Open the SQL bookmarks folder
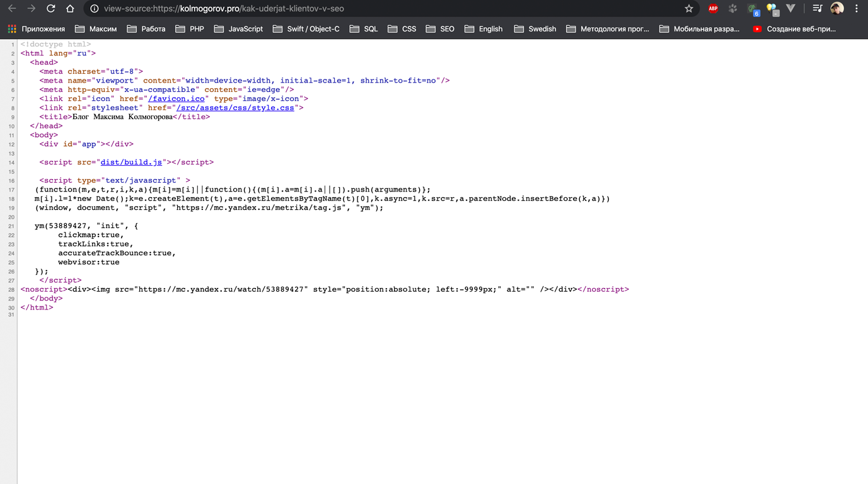 364,29
